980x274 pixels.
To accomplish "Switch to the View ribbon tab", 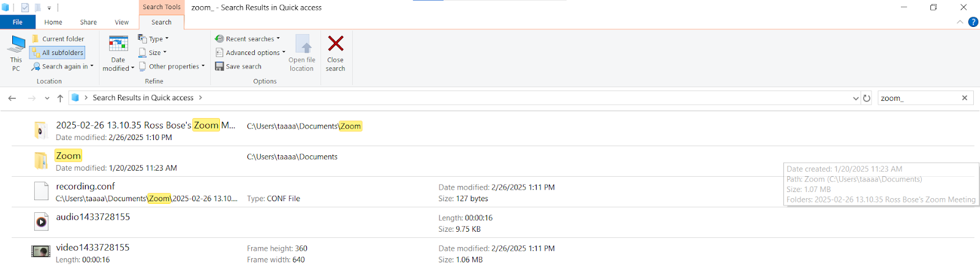I will (121, 22).
